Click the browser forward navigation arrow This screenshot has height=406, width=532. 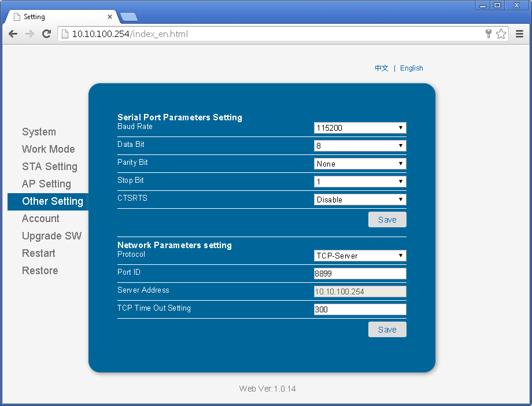29,34
